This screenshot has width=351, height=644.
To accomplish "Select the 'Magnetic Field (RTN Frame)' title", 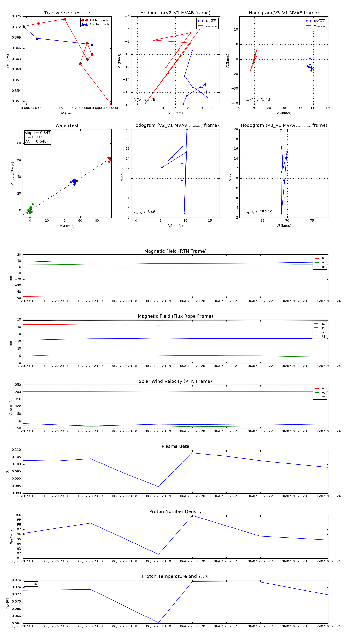I will click(x=175, y=251).
